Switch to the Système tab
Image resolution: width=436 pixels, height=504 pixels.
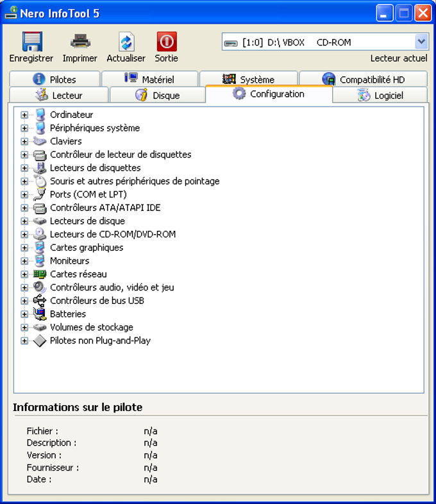pyautogui.click(x=248, y=79)
